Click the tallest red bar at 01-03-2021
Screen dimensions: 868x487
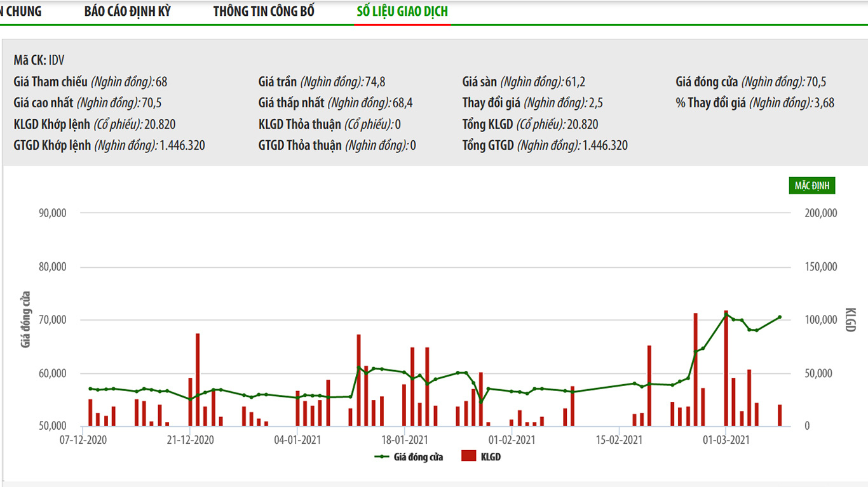pos(726,368)
